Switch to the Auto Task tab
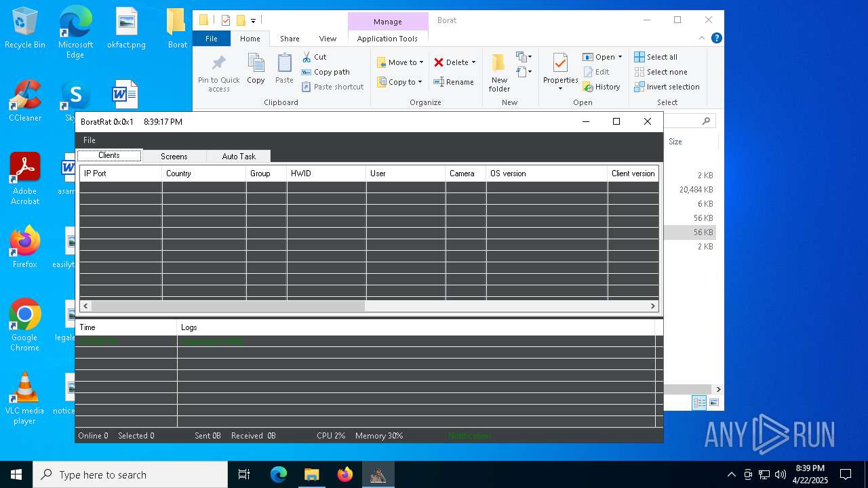Image resolution: width=868 pixels, height=488 pixels. click(x=239, y=156)
